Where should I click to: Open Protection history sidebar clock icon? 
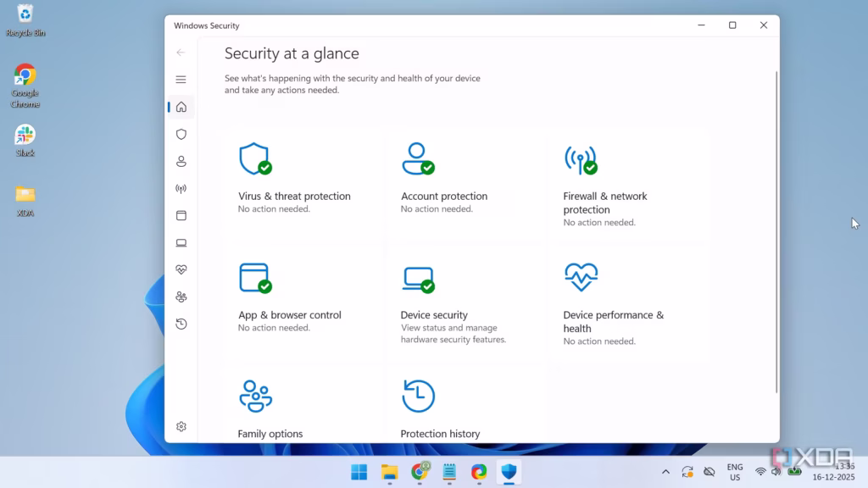point(181,324)
